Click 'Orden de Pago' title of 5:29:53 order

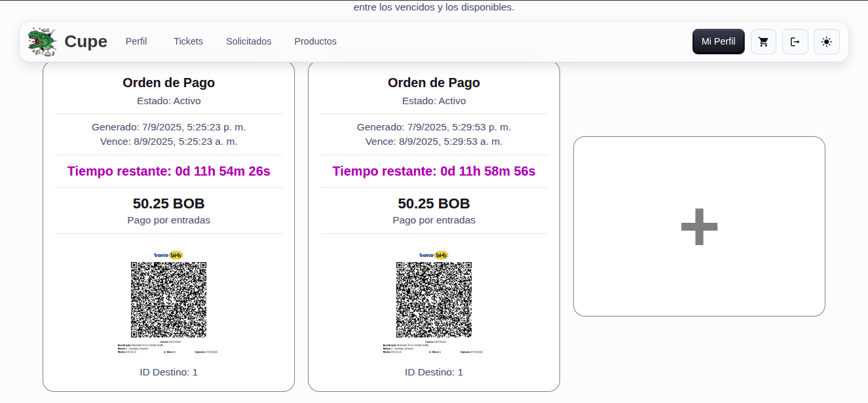[434, 83]
